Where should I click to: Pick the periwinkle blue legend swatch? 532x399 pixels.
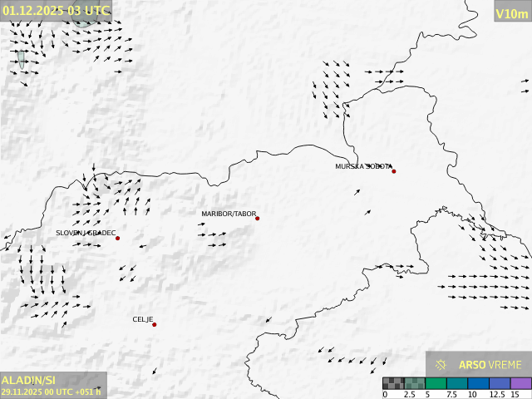pos(499,383)
